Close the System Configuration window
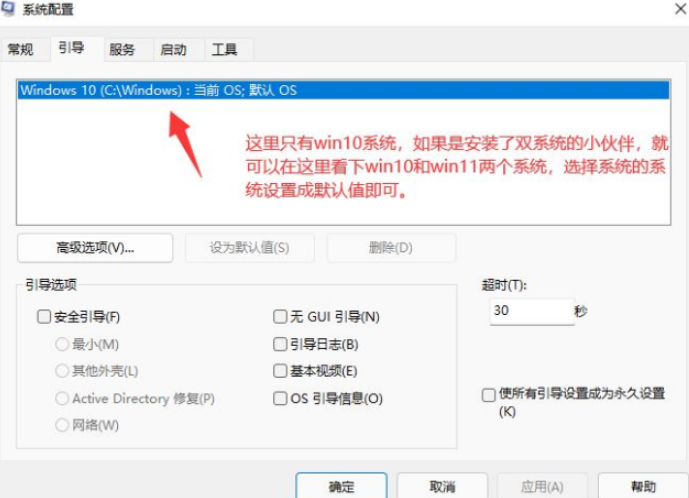 click(667, 9)
